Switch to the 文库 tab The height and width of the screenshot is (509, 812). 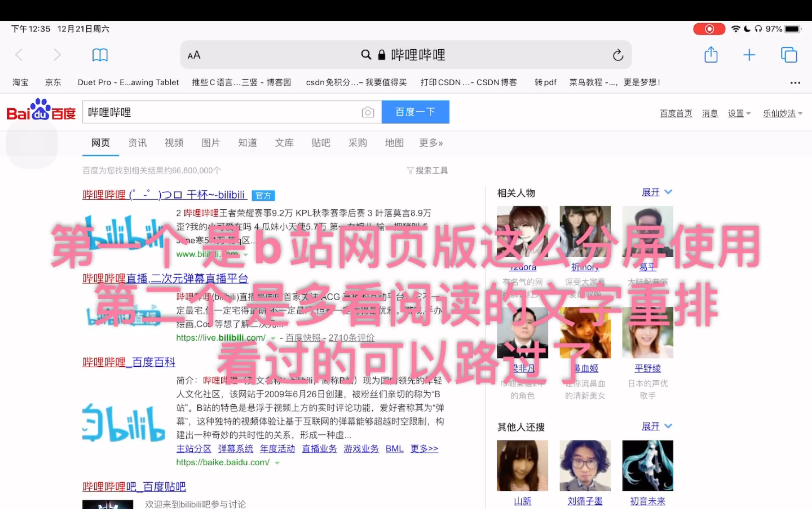point(284,143)
